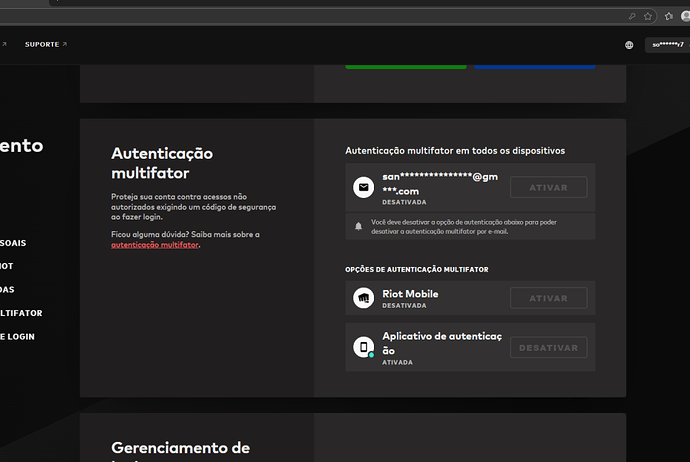Open the language globe selector
The width and height of the screenshot is (690, 462).
pos(629,45)
